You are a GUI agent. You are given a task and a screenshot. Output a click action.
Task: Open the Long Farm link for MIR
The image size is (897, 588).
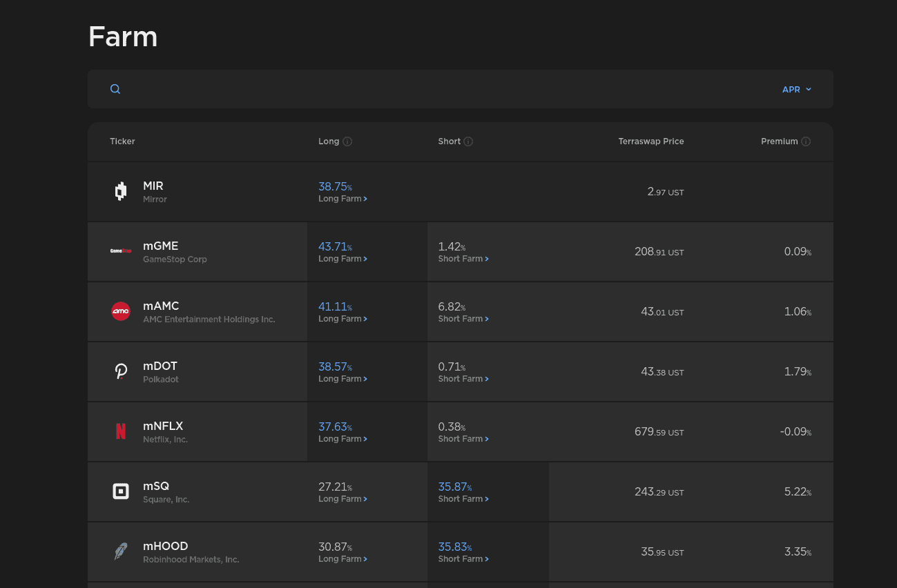click(x=343, y=199)
